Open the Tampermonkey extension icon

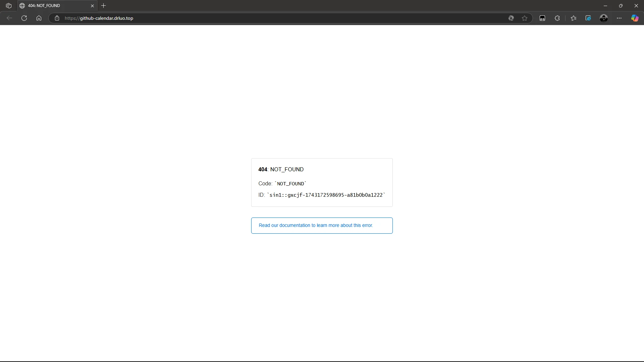tap(542, 18)
